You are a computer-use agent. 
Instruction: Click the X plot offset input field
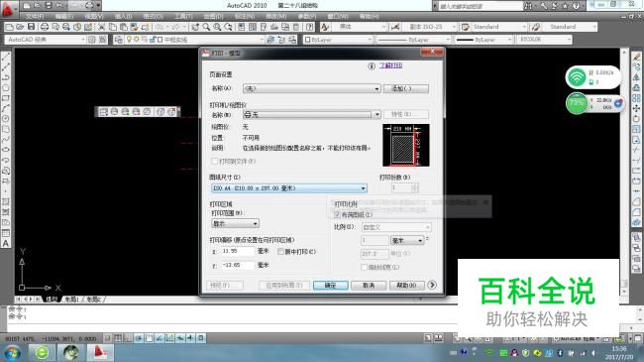tap(238, 251)
